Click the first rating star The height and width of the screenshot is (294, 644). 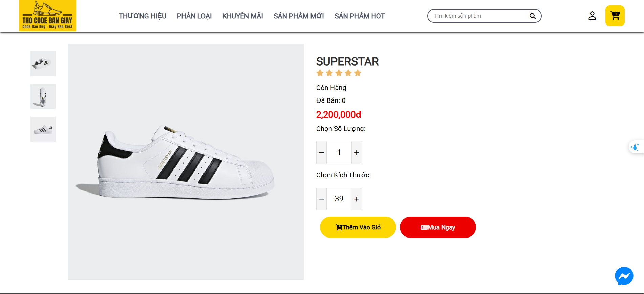coord(320,73)
